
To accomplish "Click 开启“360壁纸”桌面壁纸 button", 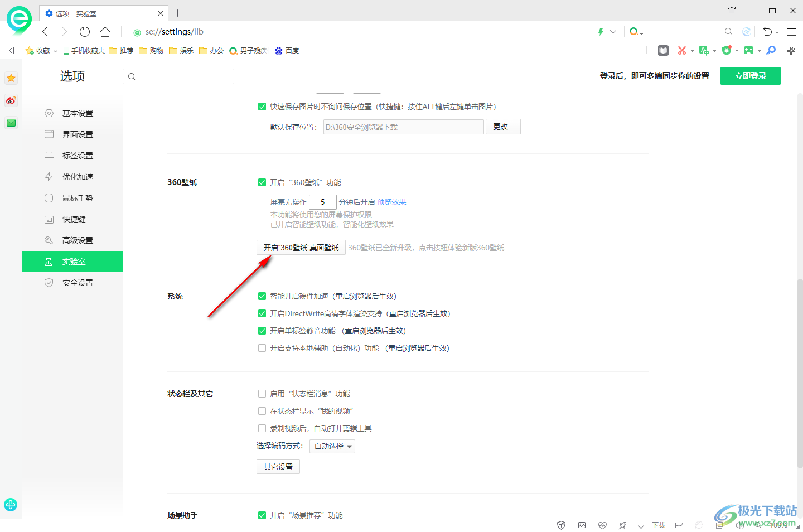I will coord(301,248).
